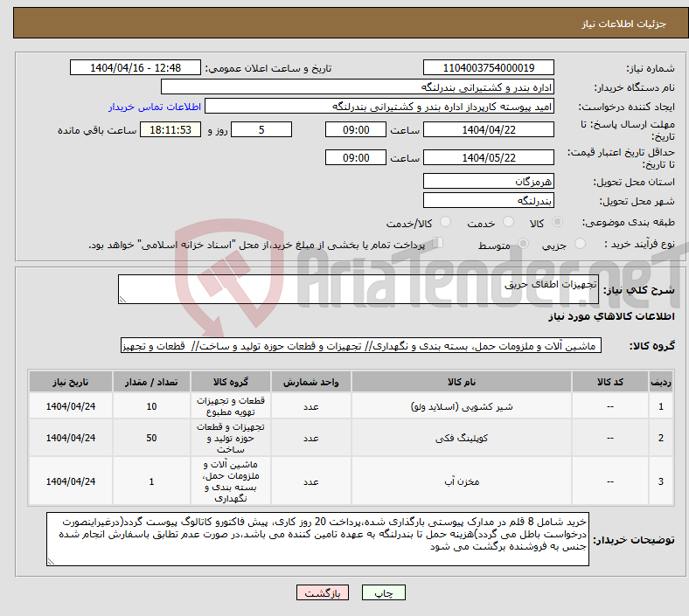
Task: Click the response deadline date 1404/04/22 field
Action: (489, 130)
